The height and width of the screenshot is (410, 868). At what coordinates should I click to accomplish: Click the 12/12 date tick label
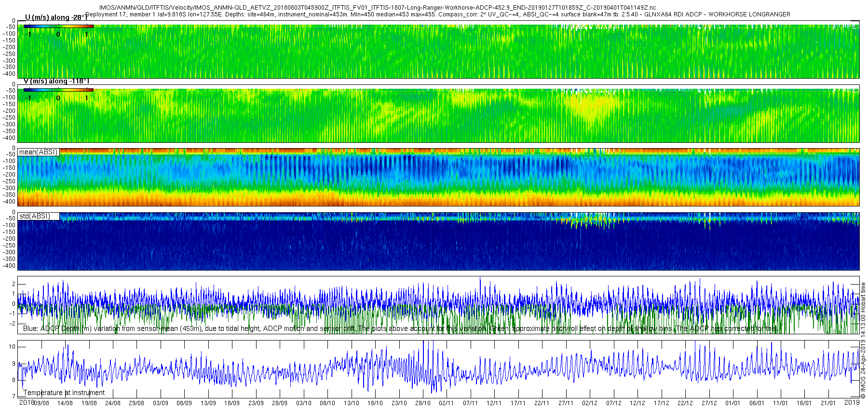[637, 403]
